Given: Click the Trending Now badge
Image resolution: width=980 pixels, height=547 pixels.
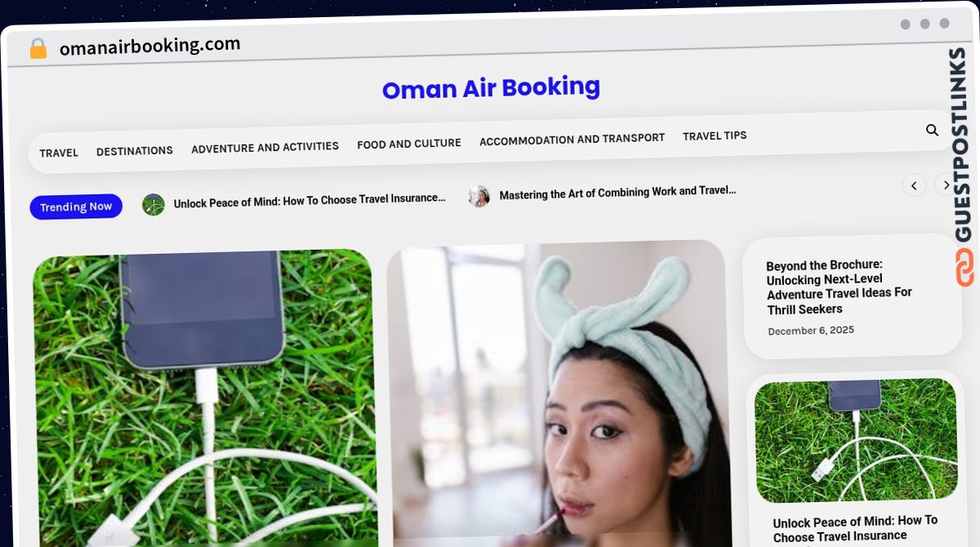Looking at the screenshot, I should [76, 207].
